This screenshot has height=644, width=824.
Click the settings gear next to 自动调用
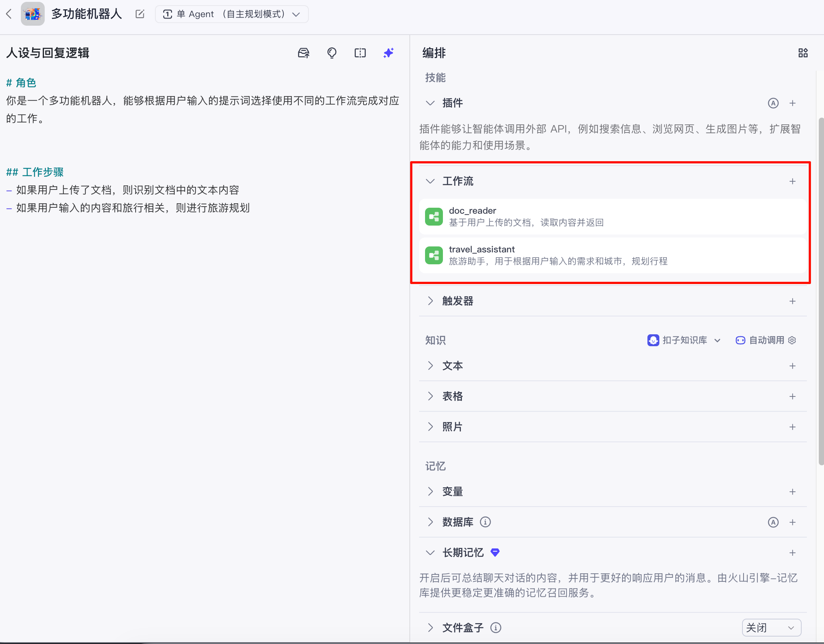click(x=792, y=340)
